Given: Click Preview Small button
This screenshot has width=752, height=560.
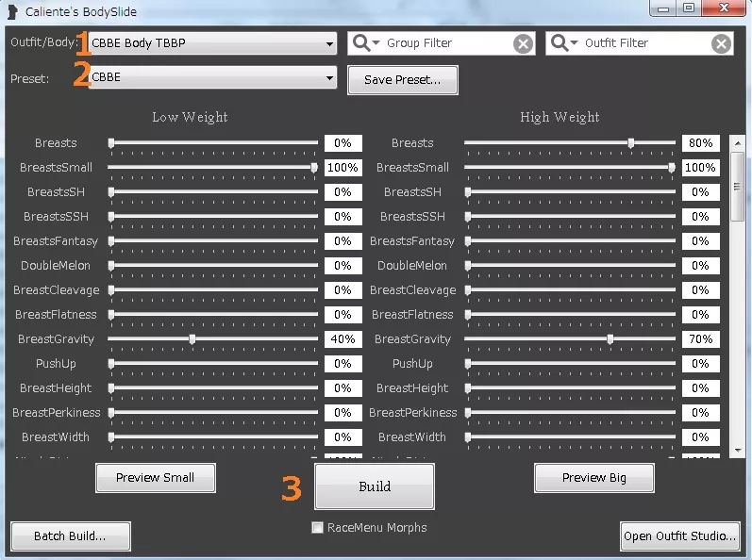Looking at the screenshot, I should coord(156,478).
